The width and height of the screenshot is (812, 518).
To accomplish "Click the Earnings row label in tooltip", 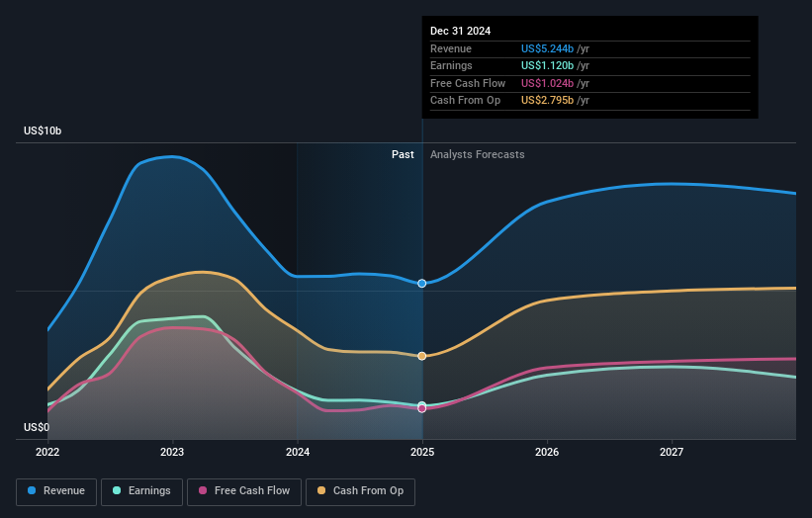I will 451,65.
